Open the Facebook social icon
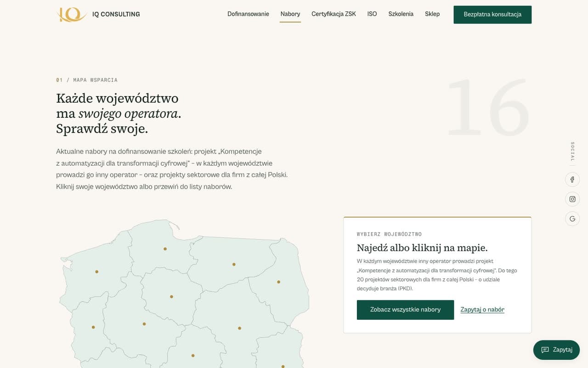The image size is (588, 368). pyautogui.click(x=572, y=179)
